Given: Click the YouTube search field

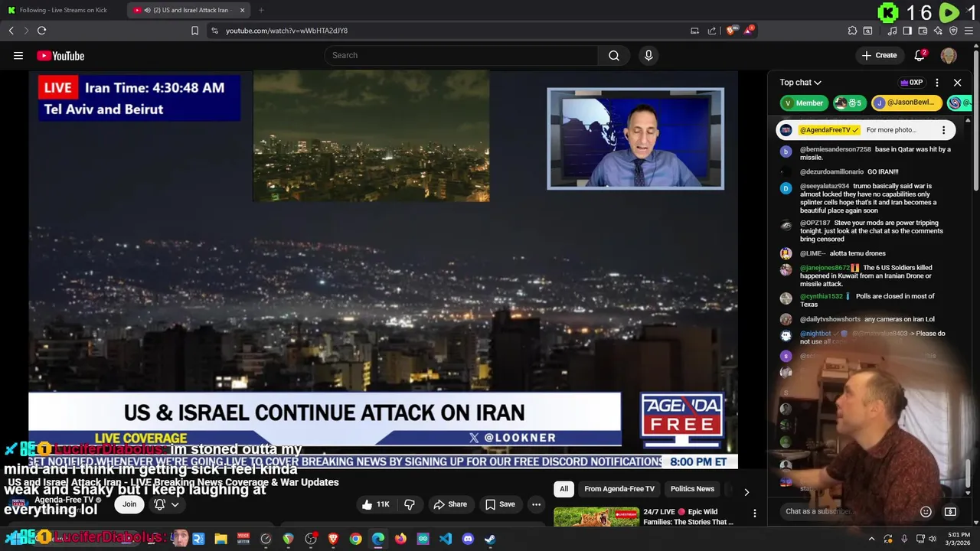Looking at the screenshot, I should click(x=461, y=55).
